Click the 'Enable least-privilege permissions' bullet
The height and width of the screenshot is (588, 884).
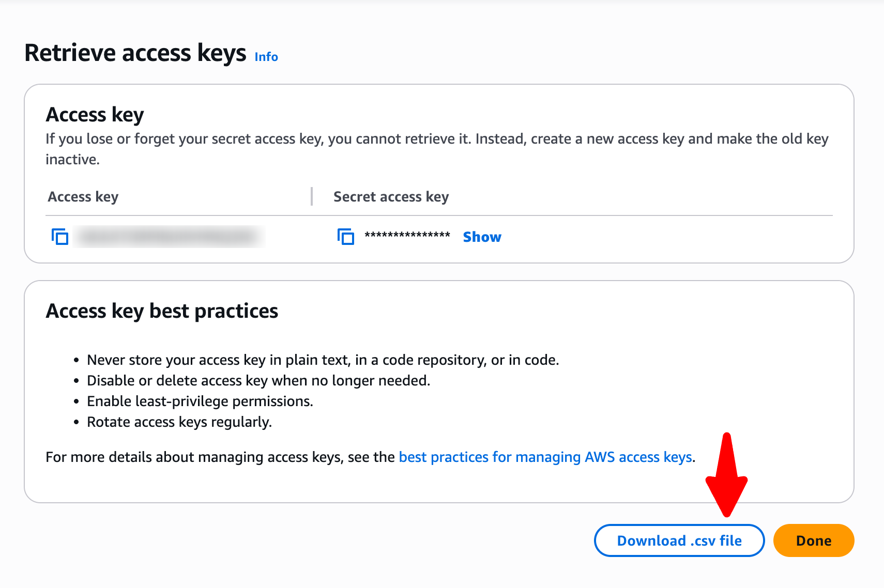click(x=200, y=401)
